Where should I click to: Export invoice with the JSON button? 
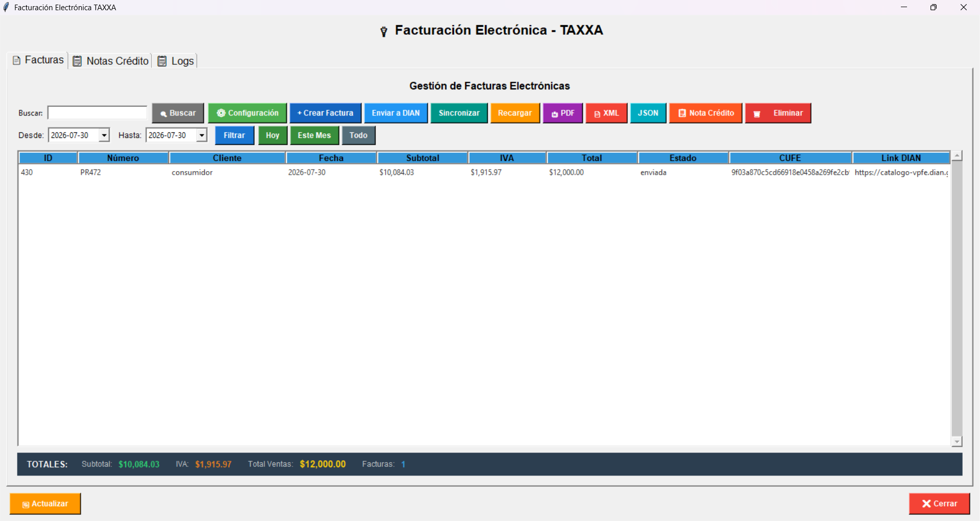648,113
